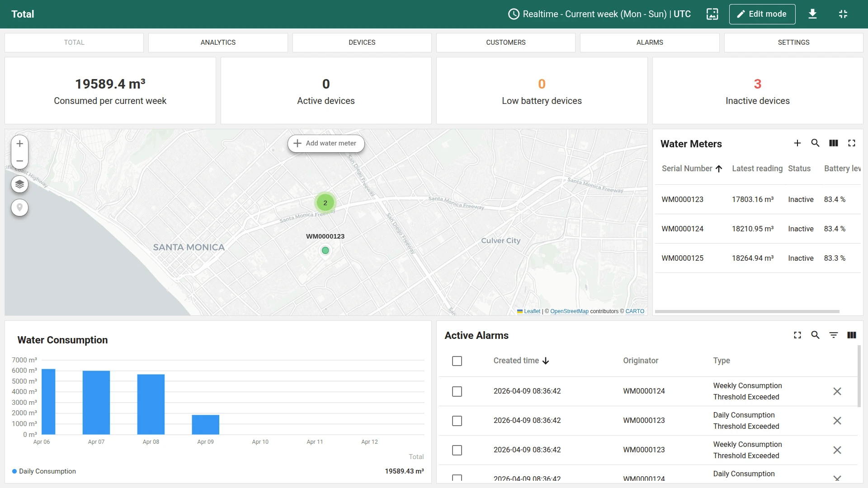The width and height of the screenshot is (868, 488).
Task: Clear the WM0000123 Weekly Consumption alarm
Action: (837, 450)
